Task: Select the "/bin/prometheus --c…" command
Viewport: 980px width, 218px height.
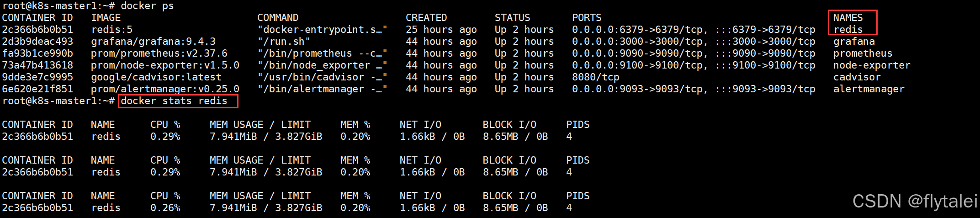Action: click(x=323, y=53)
